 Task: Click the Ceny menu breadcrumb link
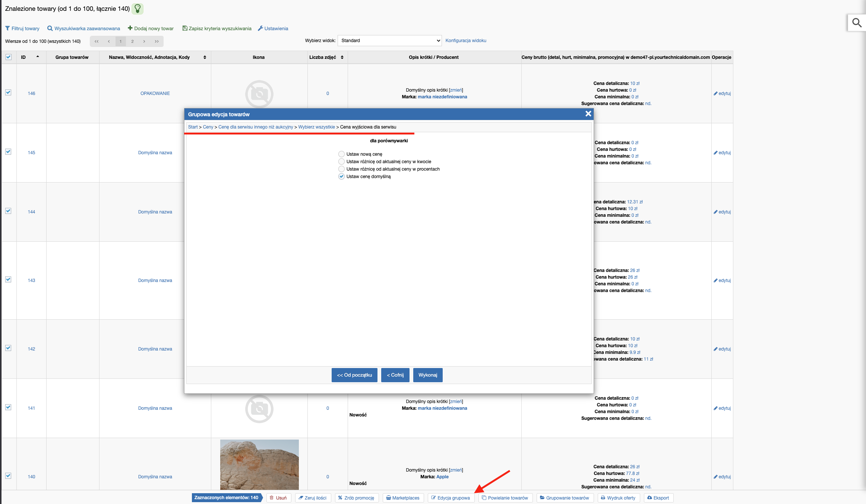pos(208,127)
